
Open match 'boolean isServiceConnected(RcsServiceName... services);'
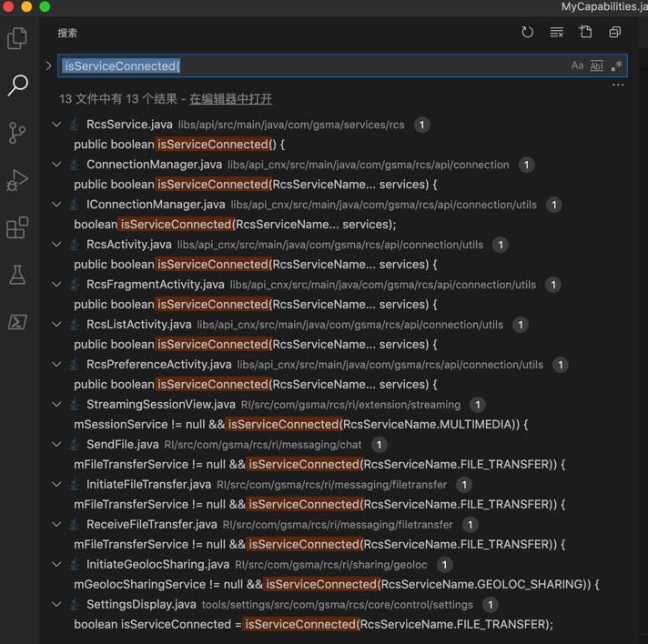pyautogui.click(x=235, y=225)
